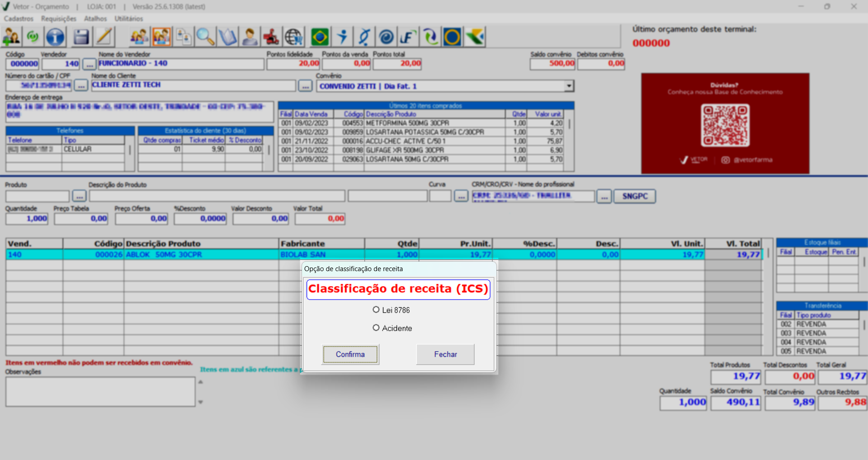Viewport: 868px width, 460px height.
Task: Click the single person user icon
Action: 250,37
